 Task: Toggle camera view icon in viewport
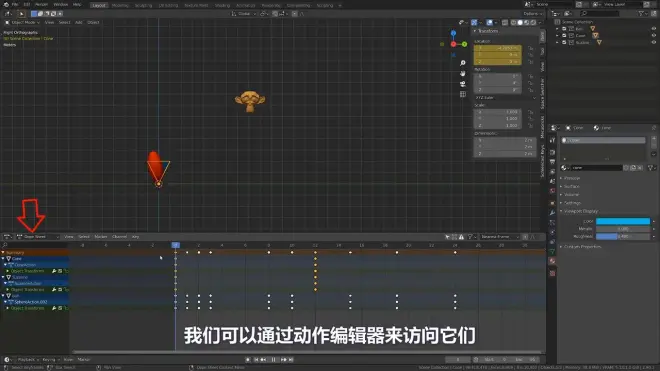coord(463,84)
